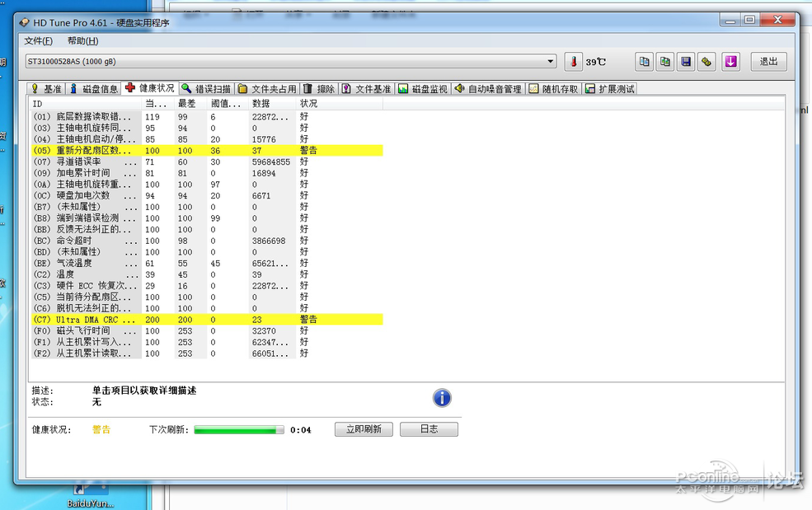Select the (BE) 气流温度 row

pos(207,264)
